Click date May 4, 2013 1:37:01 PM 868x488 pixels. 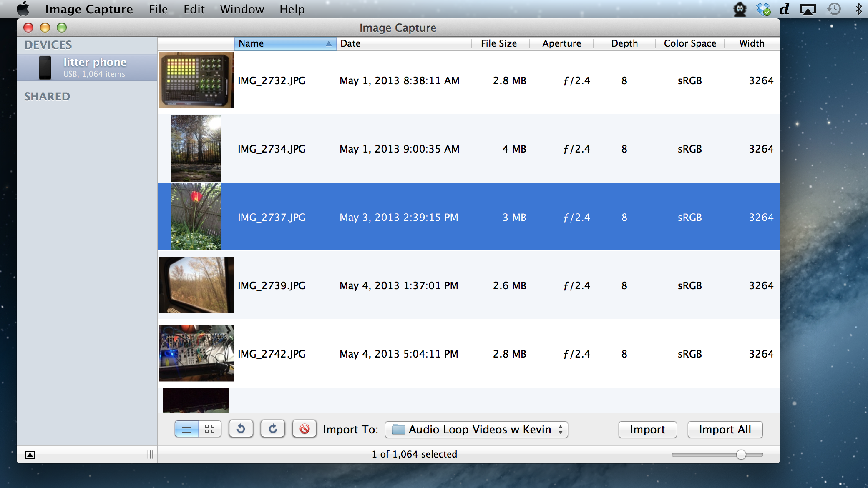point(399,285)
